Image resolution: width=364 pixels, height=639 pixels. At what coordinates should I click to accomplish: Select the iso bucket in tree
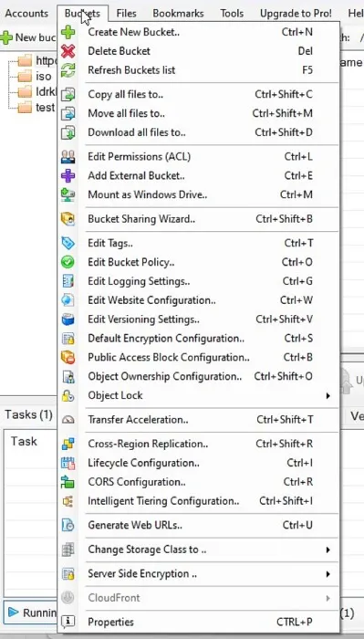[43, 76]
